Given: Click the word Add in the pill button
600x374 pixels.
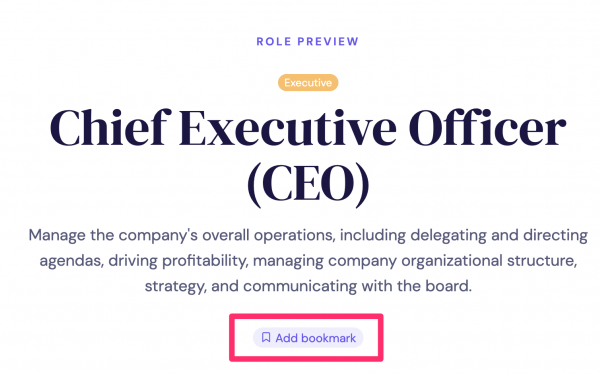Looking at the screenshot, I should pyautogui.click(x=287, y=338).
